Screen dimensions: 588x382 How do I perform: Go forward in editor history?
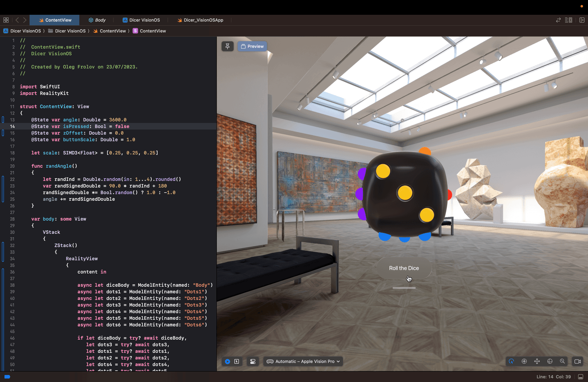click(x=24, y=20)
